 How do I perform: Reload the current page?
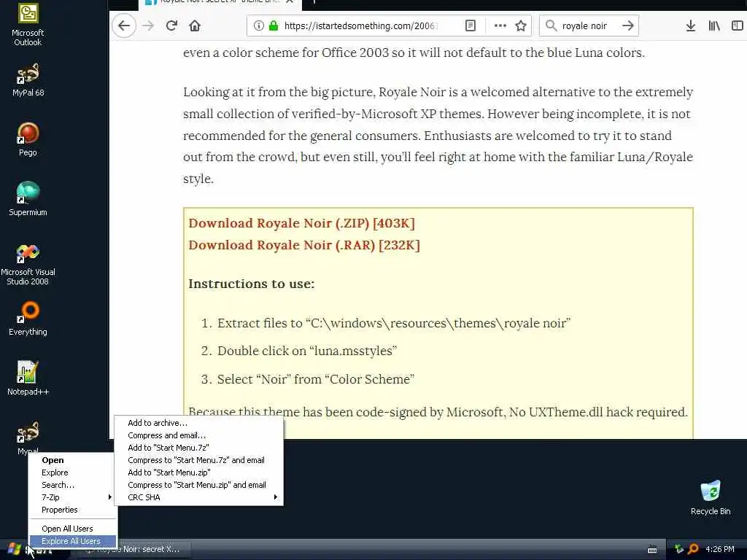[171, 26]
